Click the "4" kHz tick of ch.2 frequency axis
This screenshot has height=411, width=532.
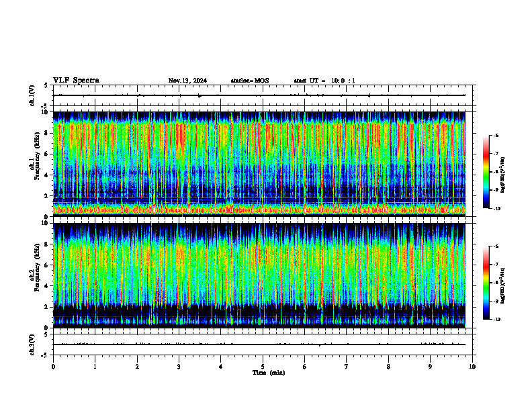pos(48,286)
